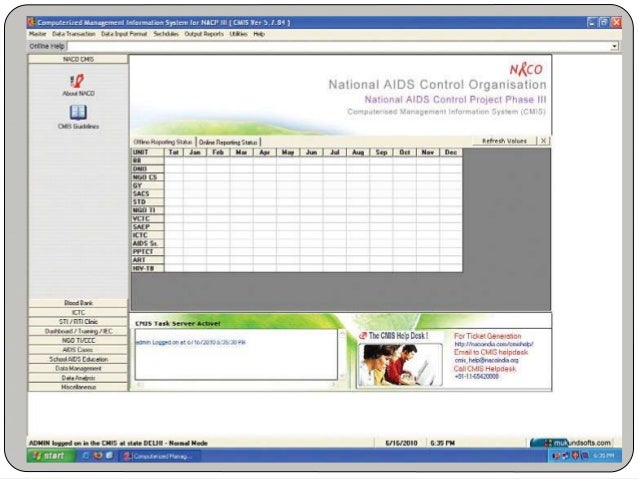Expand Dashboard / Training / IEC section

78,331
